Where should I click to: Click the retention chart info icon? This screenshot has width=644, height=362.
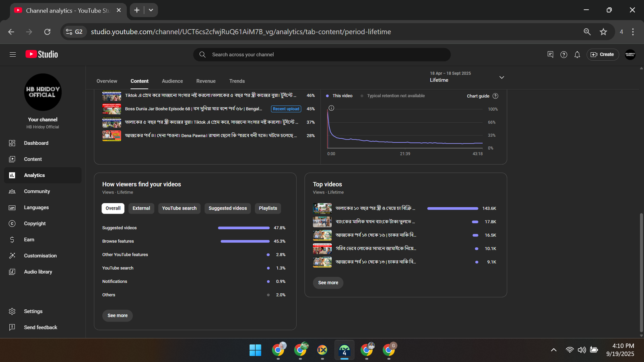(x=331, y=108)
